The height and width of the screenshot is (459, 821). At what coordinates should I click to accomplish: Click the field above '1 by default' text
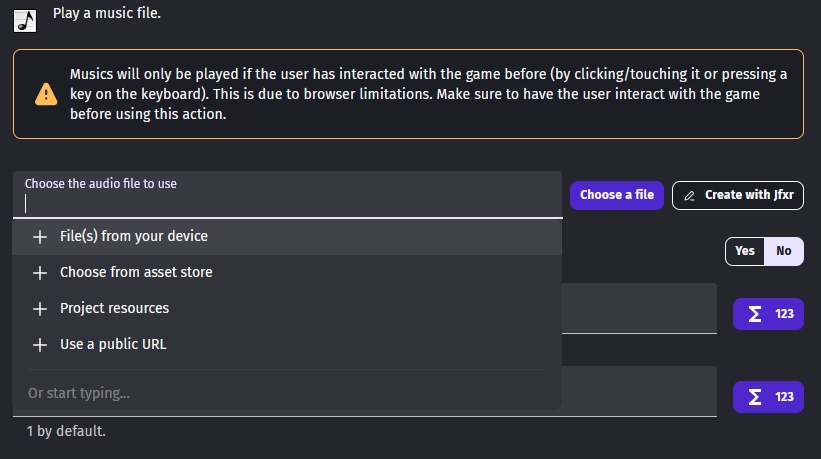(x=640, y=391)
